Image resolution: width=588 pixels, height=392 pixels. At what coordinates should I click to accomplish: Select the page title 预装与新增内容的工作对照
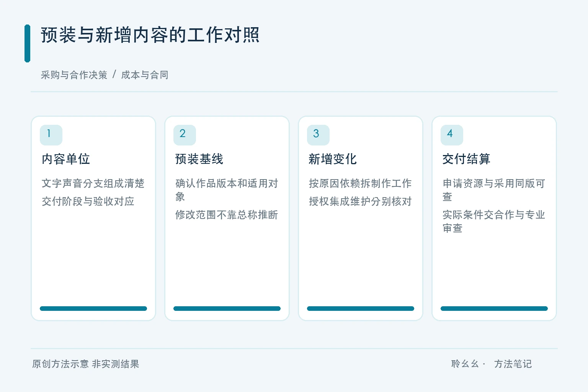(x=150, y=35)
